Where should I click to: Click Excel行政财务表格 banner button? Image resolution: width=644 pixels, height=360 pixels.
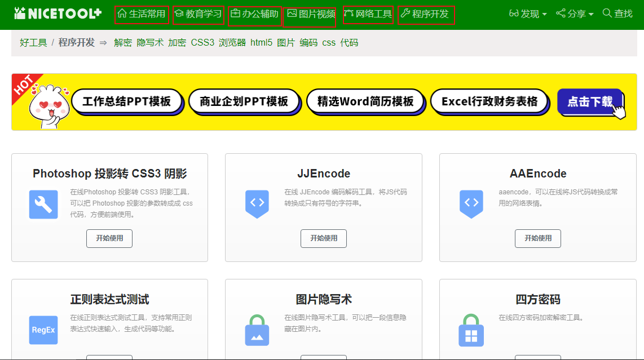click(x=489, y=101)
